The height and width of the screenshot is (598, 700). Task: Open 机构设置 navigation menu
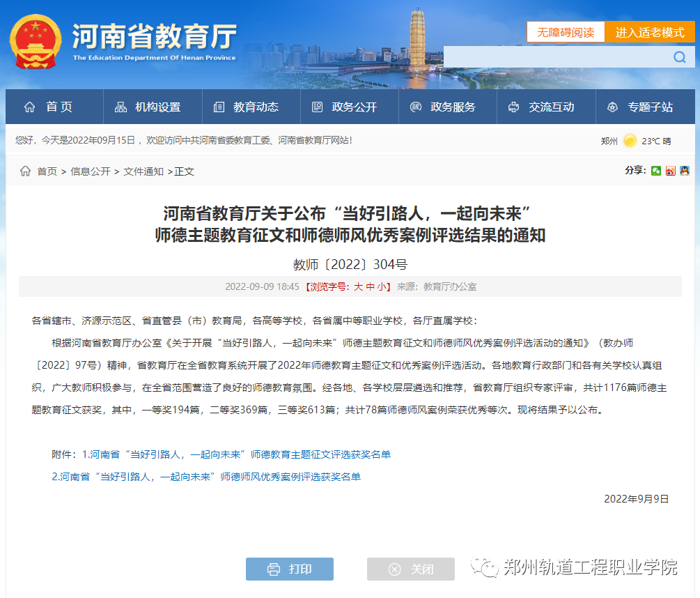(153, 107)
